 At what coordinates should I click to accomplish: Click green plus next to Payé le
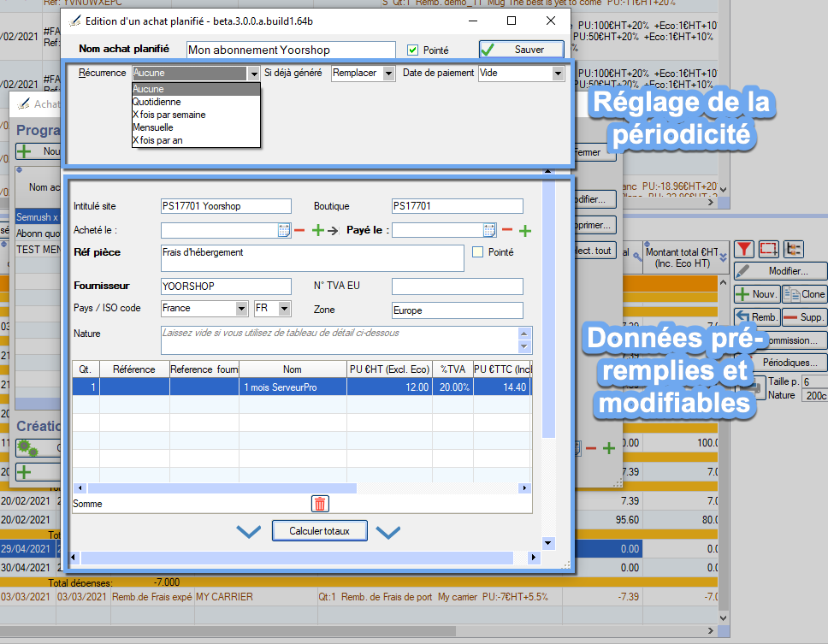pos(525,231)
